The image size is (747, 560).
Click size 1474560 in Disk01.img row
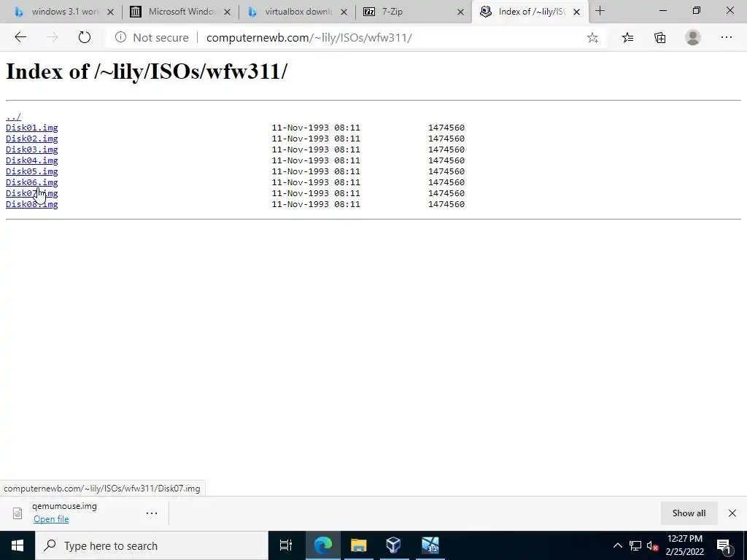[446, 128]
